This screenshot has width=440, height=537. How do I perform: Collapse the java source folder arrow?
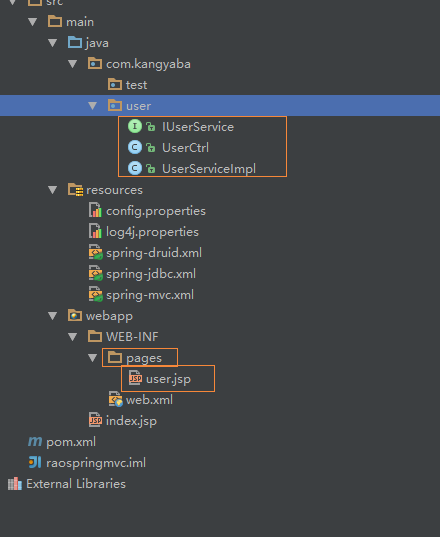click(x=52, y=43)
